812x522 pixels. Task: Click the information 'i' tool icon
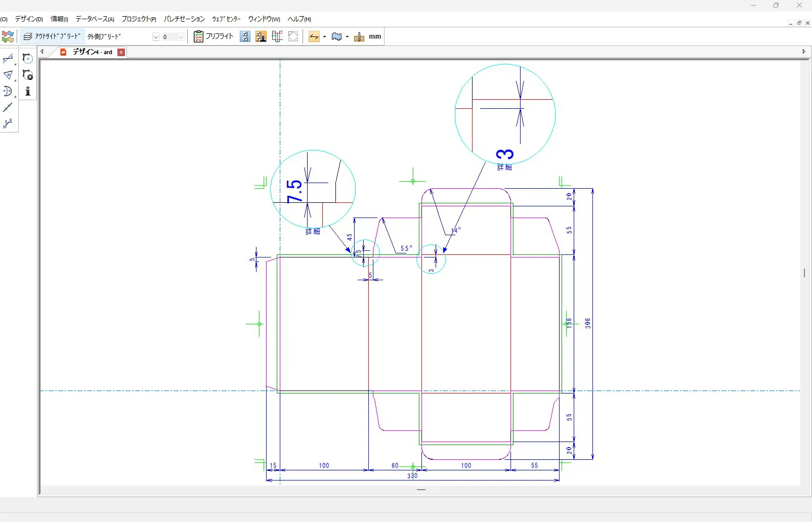(x=28, y=92)
